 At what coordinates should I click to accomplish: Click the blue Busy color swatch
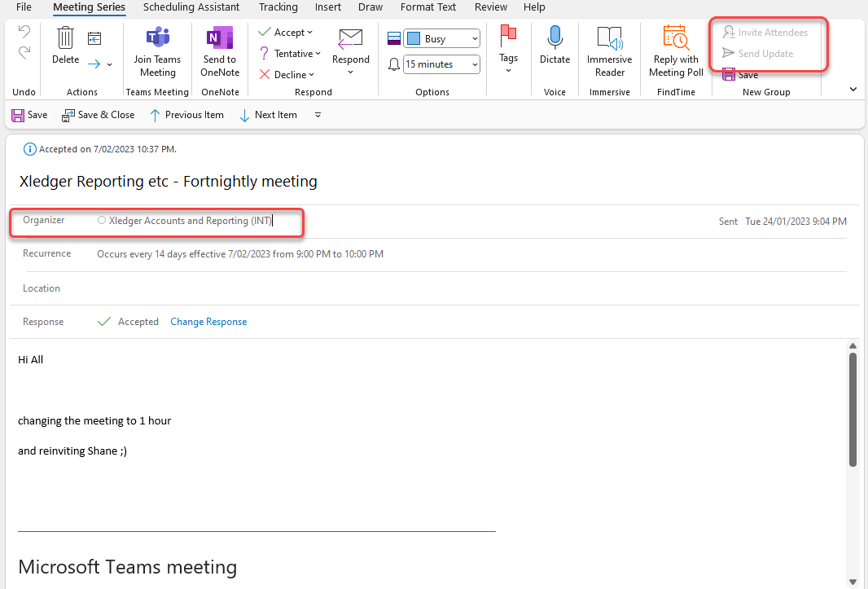pos(414,39)
